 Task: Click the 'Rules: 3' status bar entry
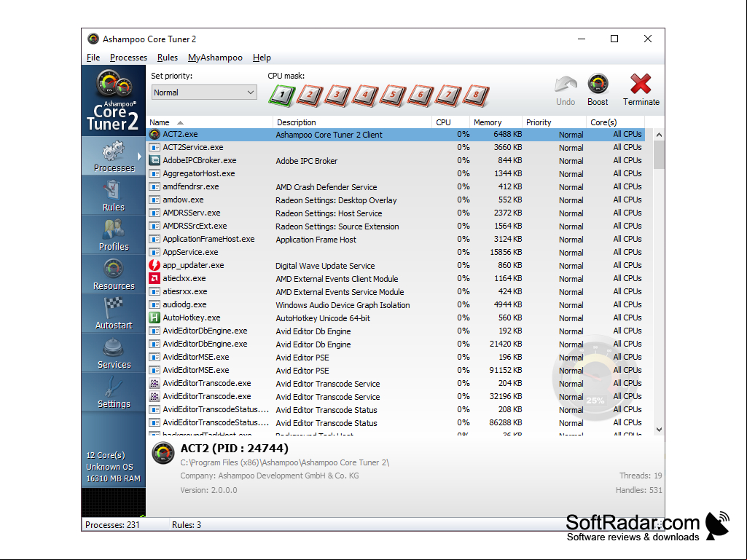coord(187,525)
